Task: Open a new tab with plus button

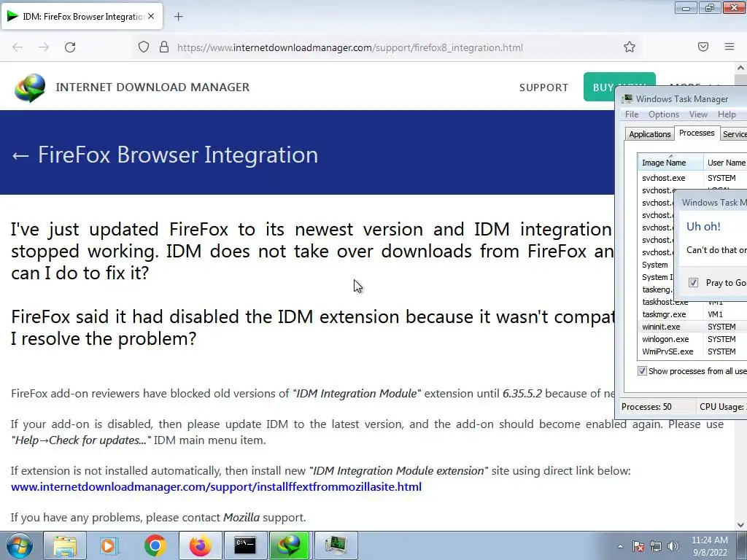Action: pyautogui.click(x=178, y=17)
